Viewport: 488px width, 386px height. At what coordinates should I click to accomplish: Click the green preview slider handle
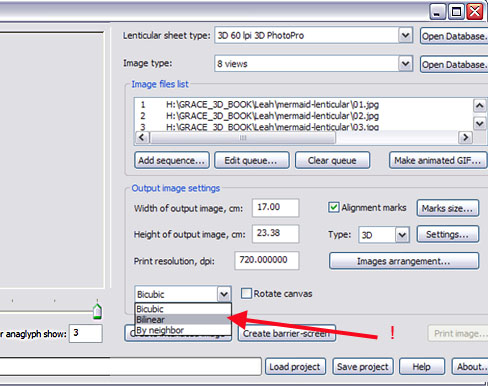[x=97, y=311]
